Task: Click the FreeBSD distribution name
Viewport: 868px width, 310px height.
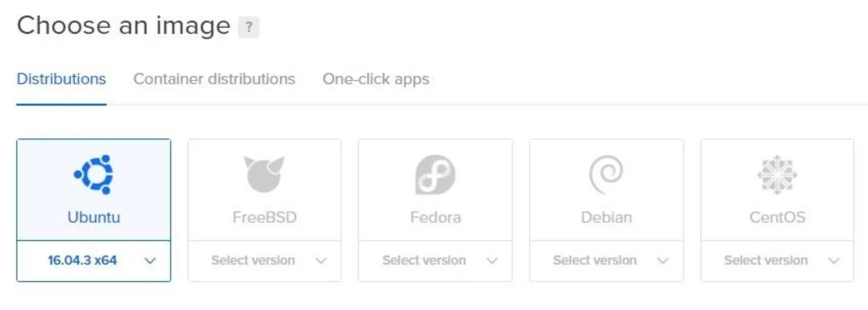Action: tap(264, 217)
